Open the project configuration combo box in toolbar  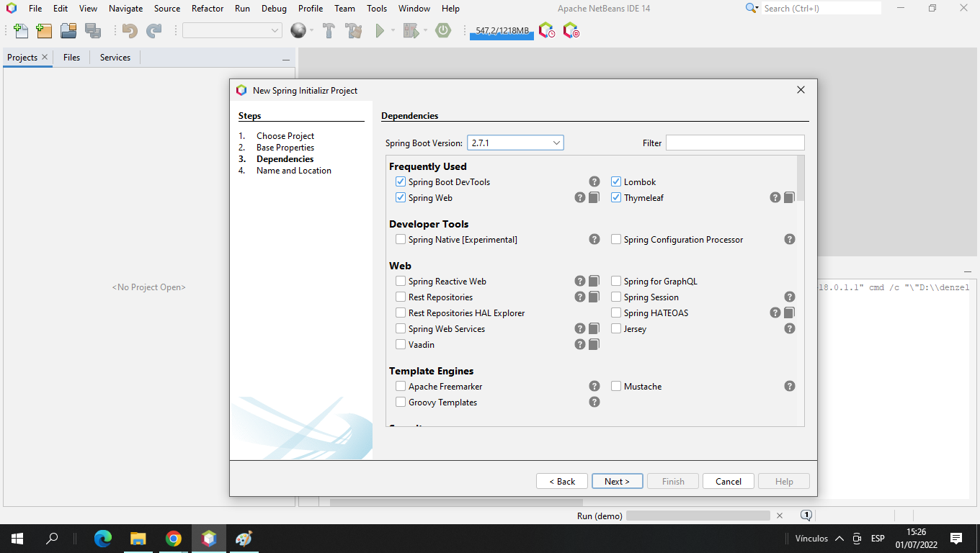pyautogui.click(x=232, y=30)
